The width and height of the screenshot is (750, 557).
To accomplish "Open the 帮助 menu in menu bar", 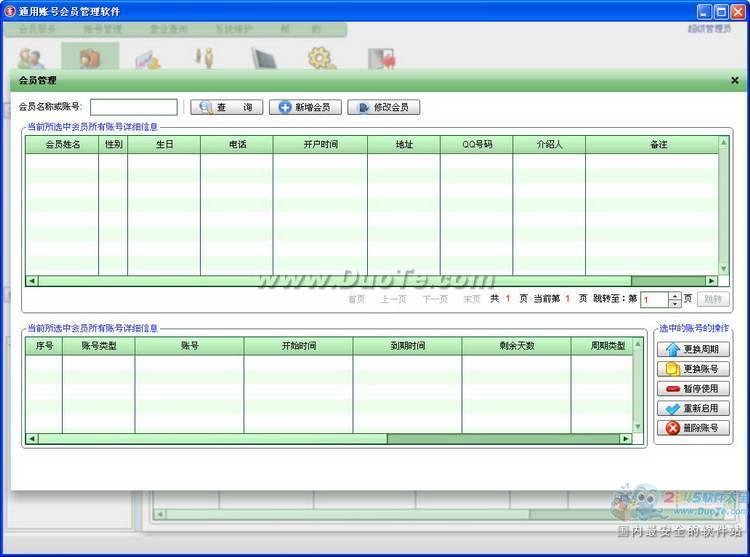I will (300, 29).
